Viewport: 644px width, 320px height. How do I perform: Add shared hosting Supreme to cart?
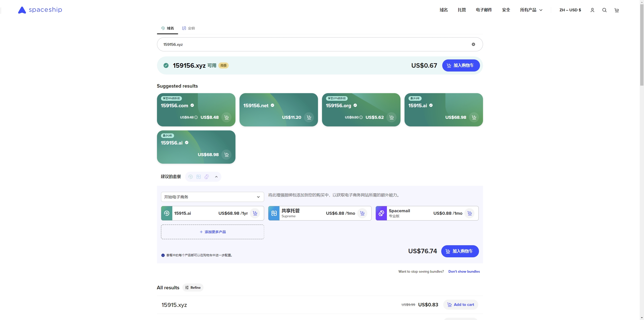[363, 213]
